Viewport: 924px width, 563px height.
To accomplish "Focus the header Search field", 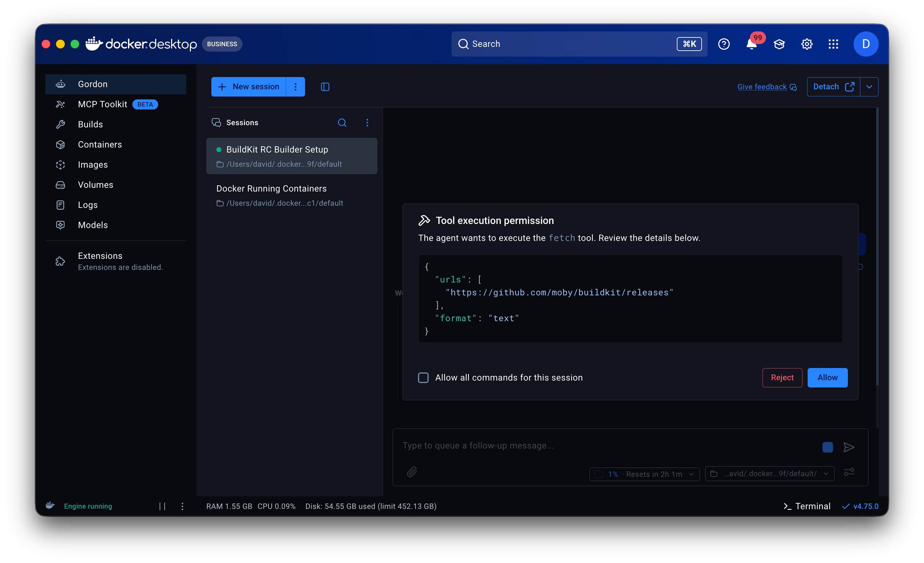I will pyautogui.click(x=579, y=44).
